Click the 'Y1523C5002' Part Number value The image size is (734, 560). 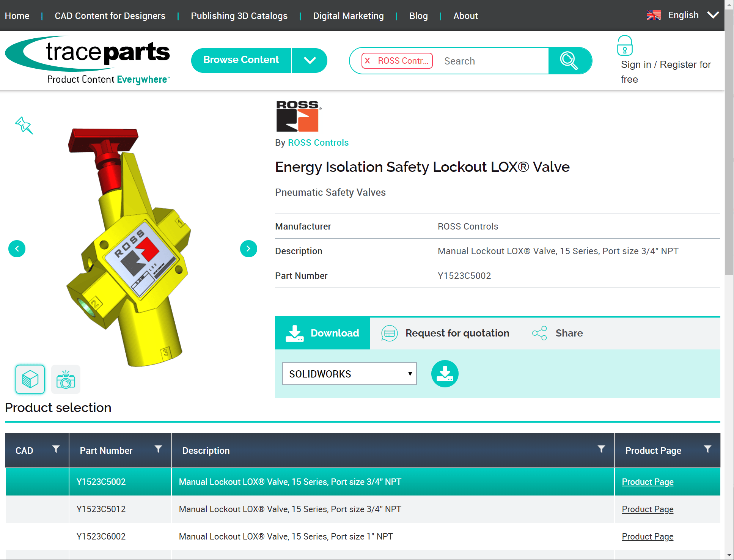pyautogui.click(x=464, y=276)
